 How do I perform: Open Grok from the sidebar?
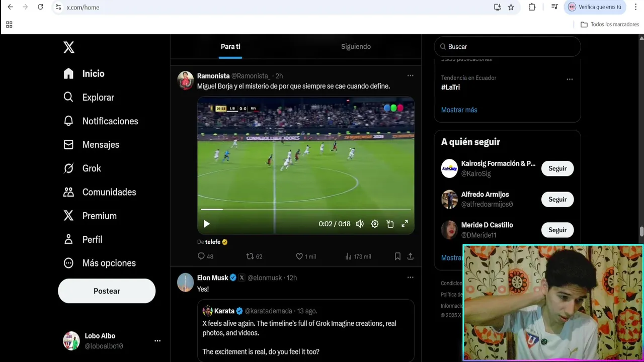point(82,168)
